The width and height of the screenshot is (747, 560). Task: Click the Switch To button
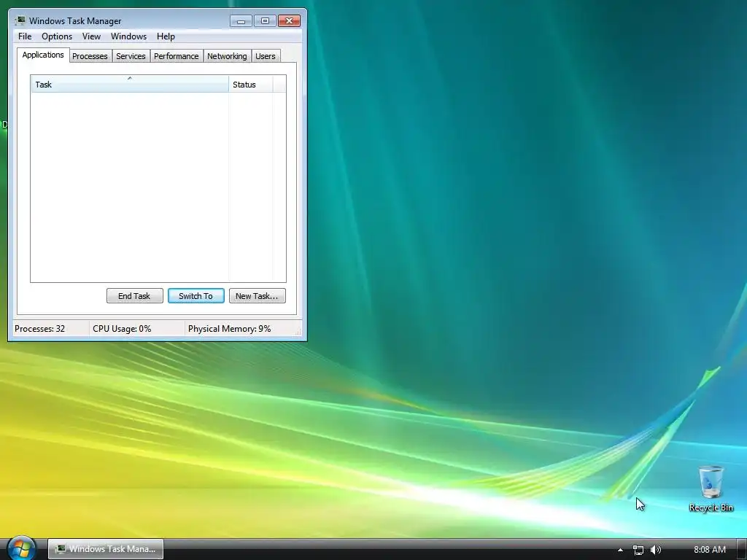point(196,296)
